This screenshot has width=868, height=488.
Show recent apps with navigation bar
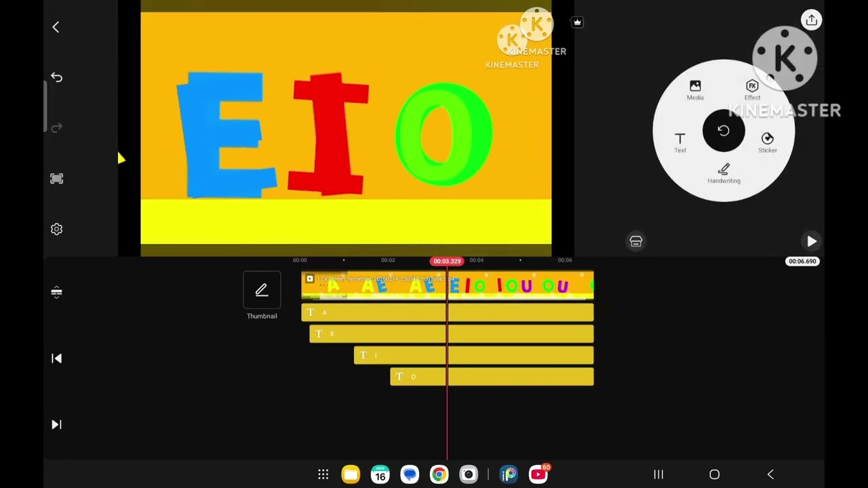pos(658,474)
